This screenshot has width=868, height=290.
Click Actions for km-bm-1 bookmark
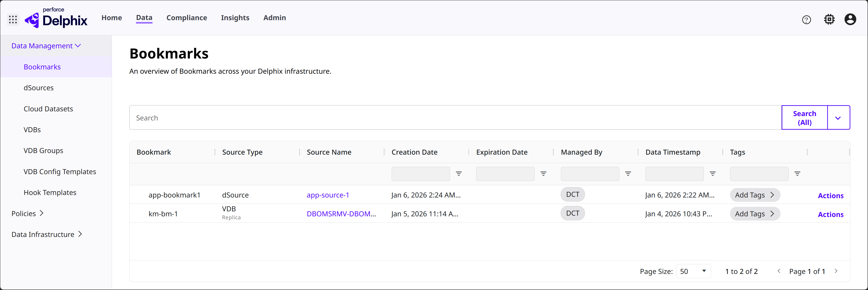[830, 214]
